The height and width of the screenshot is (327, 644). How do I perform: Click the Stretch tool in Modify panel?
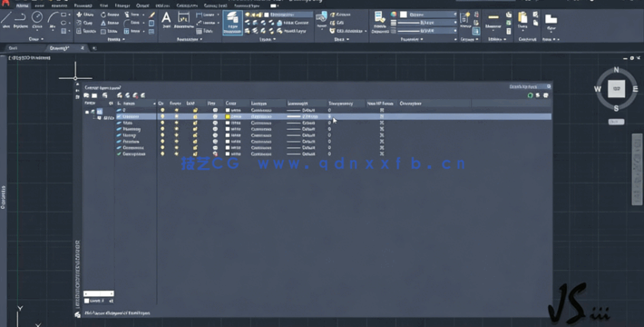(87, 31)
